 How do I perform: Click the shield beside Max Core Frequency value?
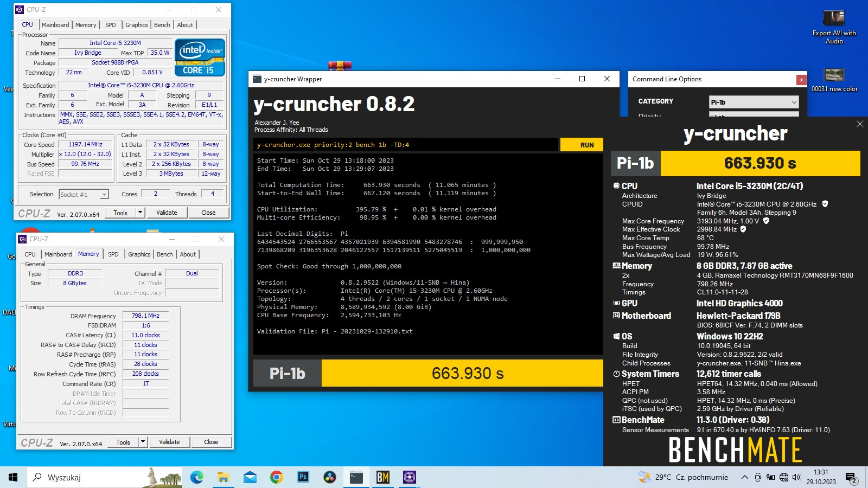(766, 221)
